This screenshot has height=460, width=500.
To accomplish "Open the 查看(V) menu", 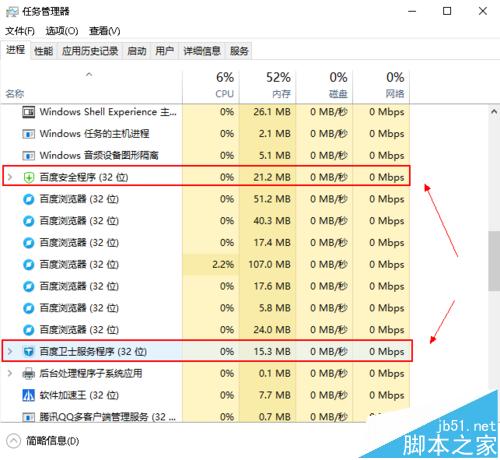I will (x=105, y=31).
